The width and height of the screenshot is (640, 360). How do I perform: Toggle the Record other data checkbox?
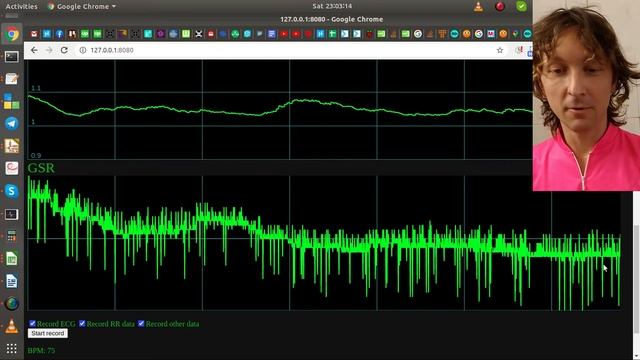coord(141,323)
